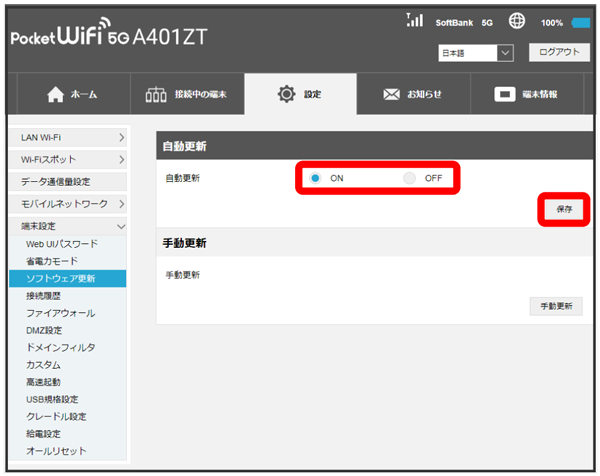Open the 接続中の端末 connected devices tab
Image resolution: width=600 pixels, height=476 pixels.
click(186, 94)
